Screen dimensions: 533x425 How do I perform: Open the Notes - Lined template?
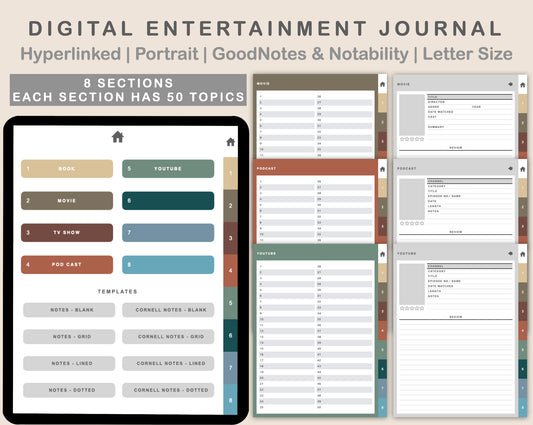[x=69, y=363]
